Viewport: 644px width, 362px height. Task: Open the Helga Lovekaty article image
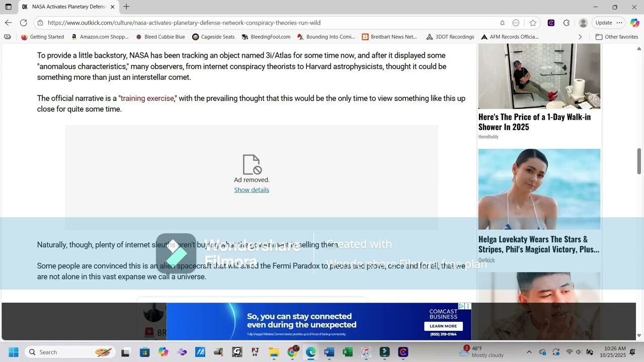pyautogui.click(x=539, y=190)
